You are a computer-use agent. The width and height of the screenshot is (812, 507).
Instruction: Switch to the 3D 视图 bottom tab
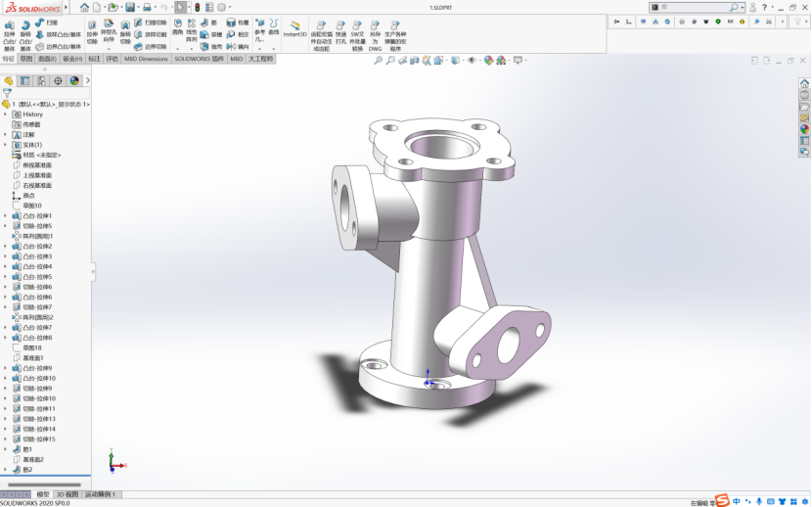67,494
